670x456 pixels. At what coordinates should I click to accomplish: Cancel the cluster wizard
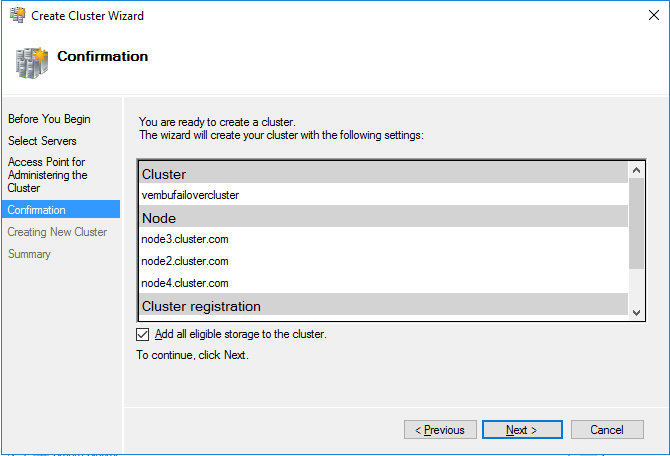[x=607, y=430]
